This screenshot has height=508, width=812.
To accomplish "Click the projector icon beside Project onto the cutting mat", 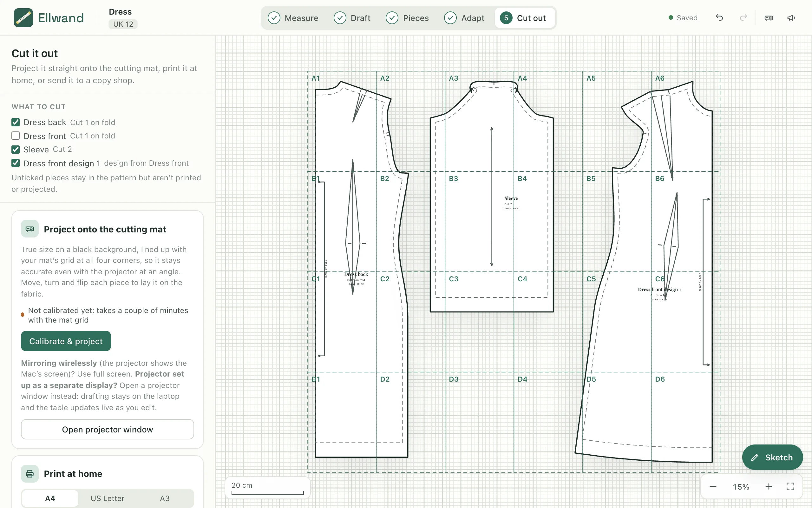I will pos(30,229).
